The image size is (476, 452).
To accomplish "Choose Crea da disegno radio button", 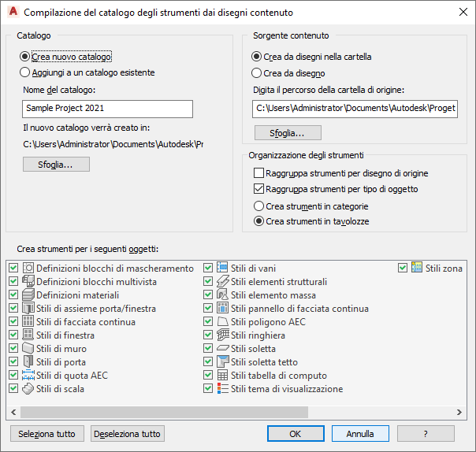I will (257, 72).
